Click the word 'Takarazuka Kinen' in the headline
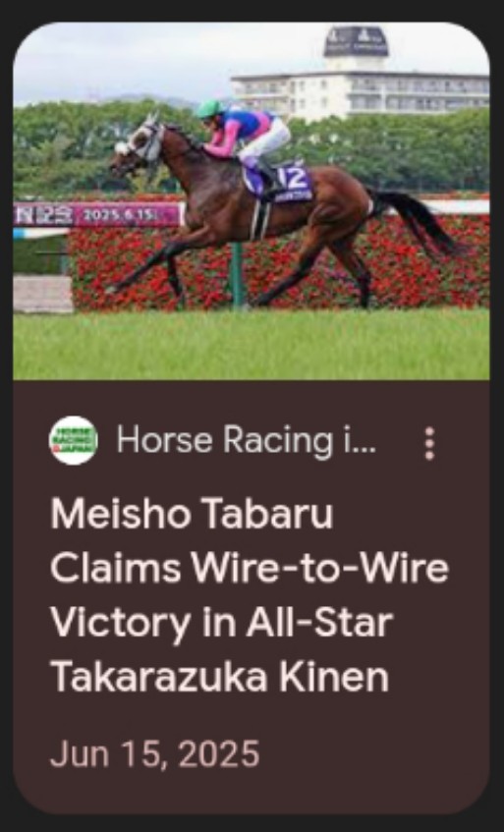The height and width of the screenshot is (832, 504). click(x=220, y=677)
